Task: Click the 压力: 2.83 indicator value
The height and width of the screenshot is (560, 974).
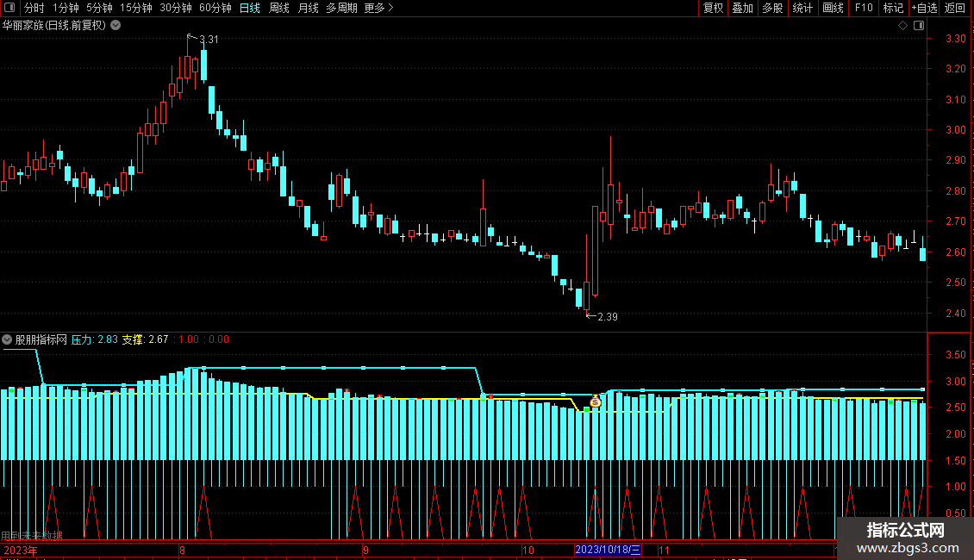Action: pyautogui.click(x=95, y=339)
